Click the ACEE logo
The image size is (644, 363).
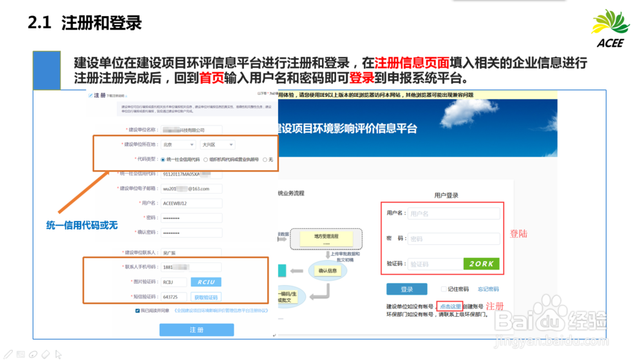pyautogui.click(x=611, y=29)
